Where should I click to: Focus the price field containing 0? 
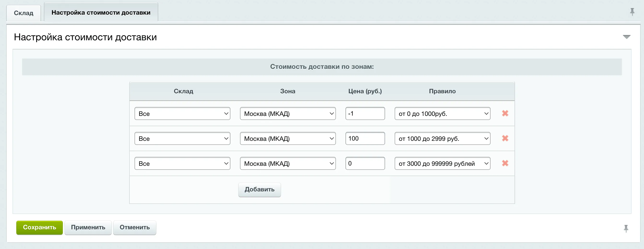point(365,163)
